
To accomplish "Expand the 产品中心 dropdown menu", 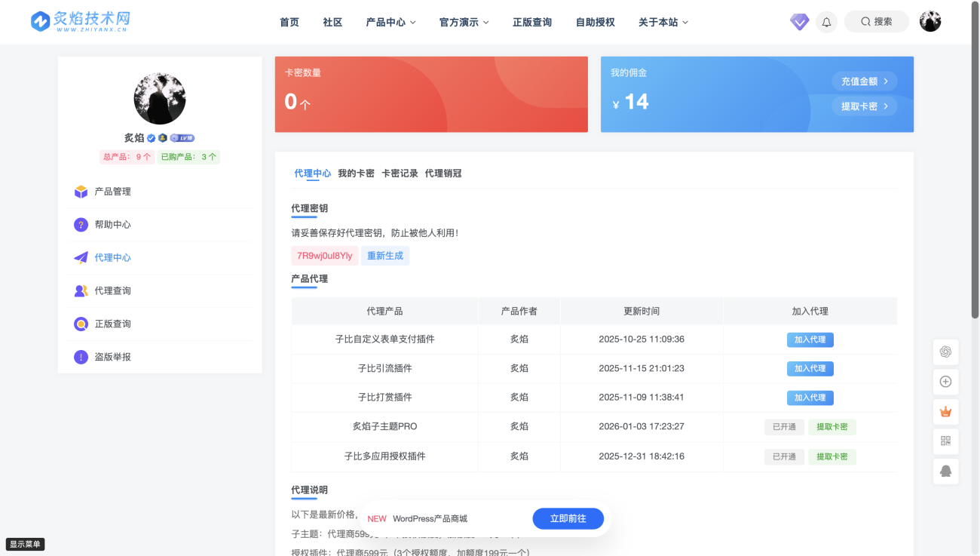I will coord(390,23).
